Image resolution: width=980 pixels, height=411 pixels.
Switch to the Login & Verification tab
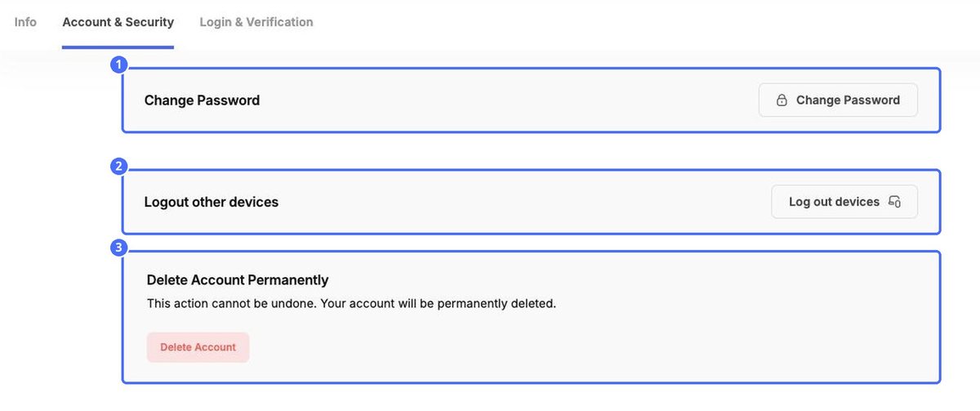tap(256, 22)
